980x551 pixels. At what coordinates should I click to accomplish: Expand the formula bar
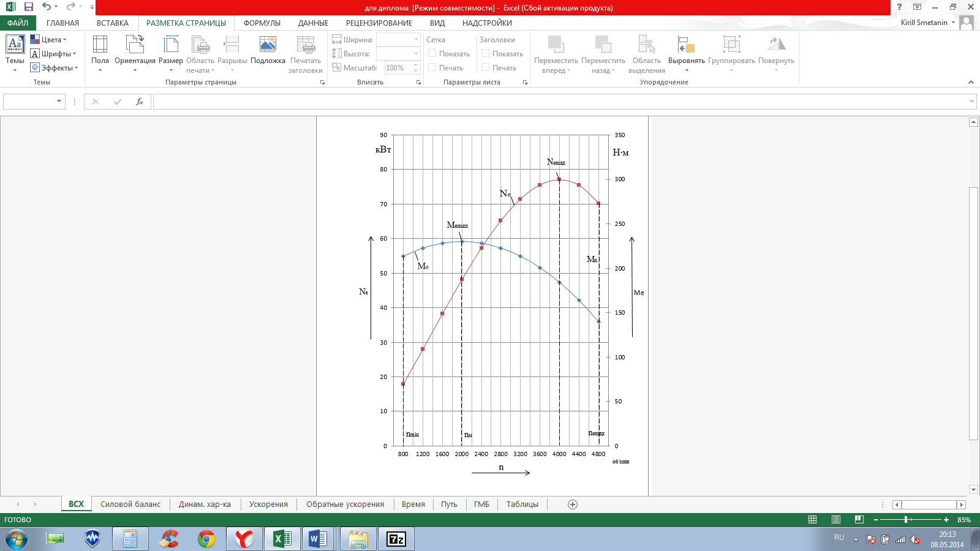click(971, 102)
